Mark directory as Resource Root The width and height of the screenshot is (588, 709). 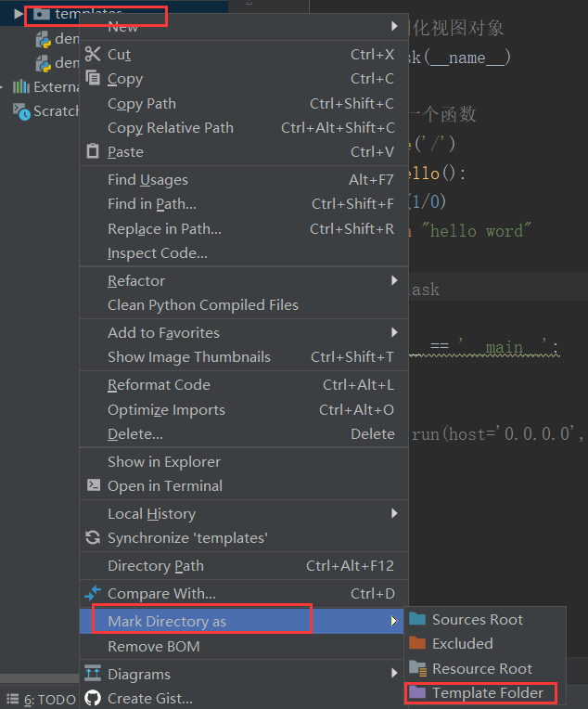(484, 668)
